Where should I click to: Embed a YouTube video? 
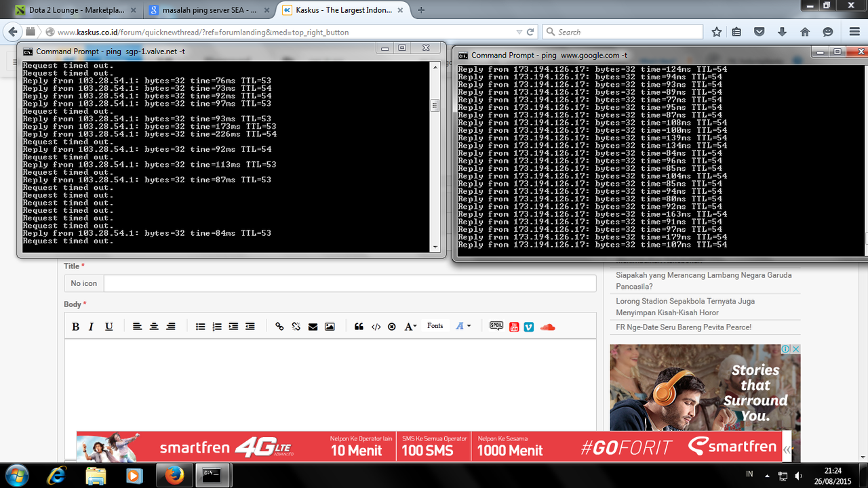click(514, 327)
